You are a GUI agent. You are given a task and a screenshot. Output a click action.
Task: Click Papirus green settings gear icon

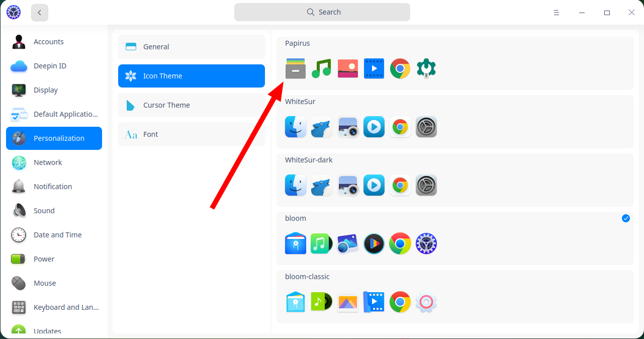pos(426,68)
